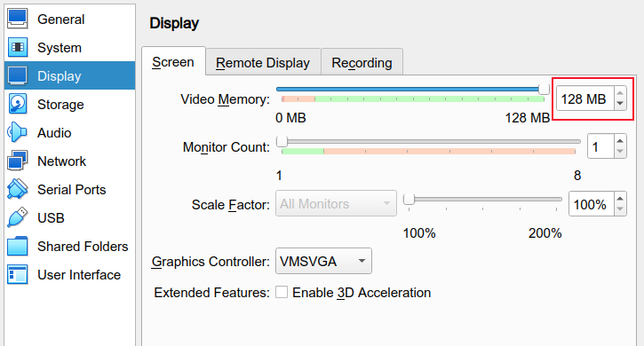Expand the Graphics Controller VMSVGA dropdown

click(323, 261)
